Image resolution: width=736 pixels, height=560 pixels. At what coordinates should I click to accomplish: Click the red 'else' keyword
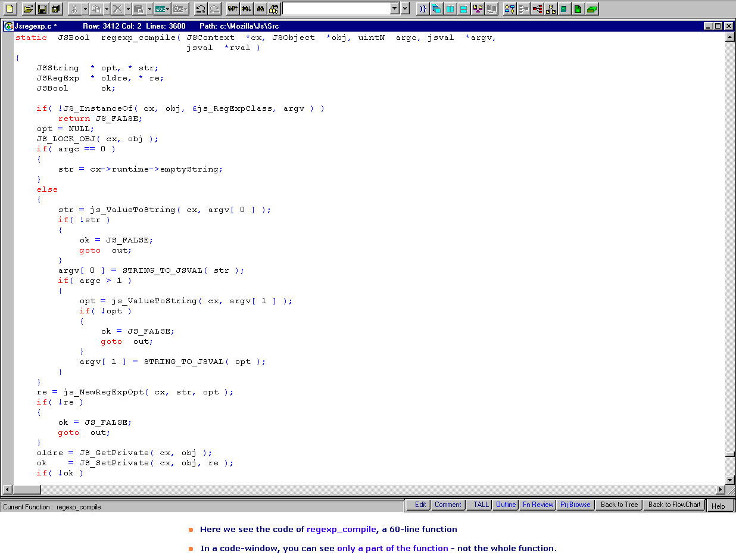[48, 189]
